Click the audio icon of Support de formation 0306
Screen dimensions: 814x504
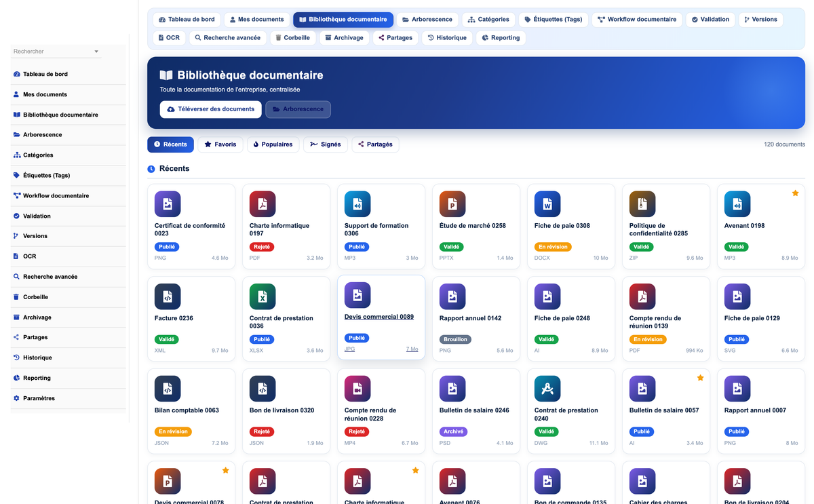tap(357, 204)
